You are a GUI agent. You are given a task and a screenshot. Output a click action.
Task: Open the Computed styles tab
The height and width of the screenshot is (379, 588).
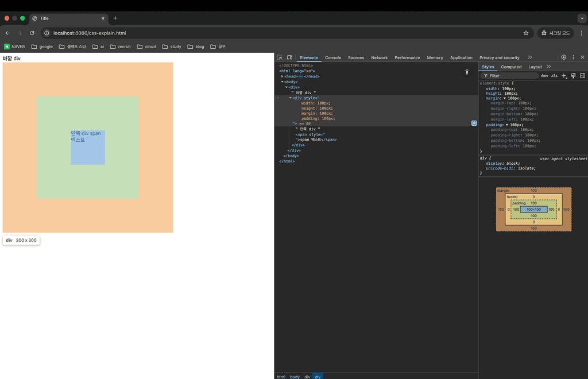(511, 67)
